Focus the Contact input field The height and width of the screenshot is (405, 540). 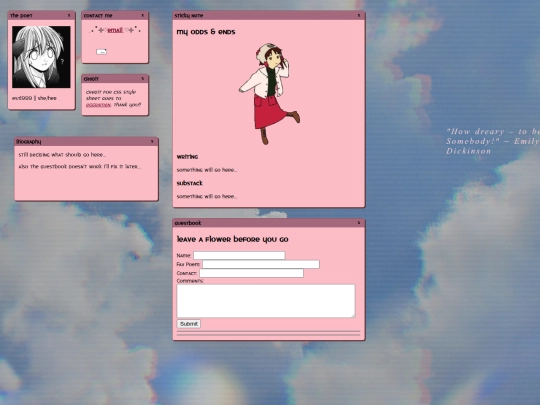tap(251, 273)
